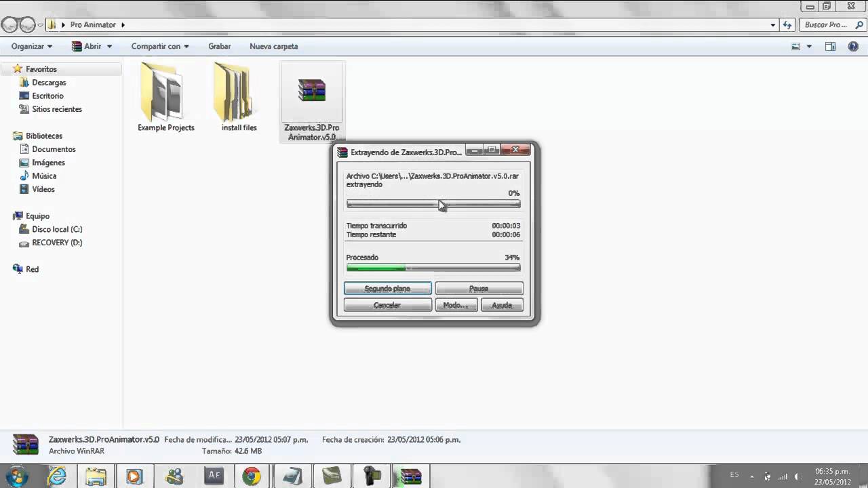The image size is (868, 488).
Task: Toggle the preview pane icon
Action: click(x=830, y=47)
